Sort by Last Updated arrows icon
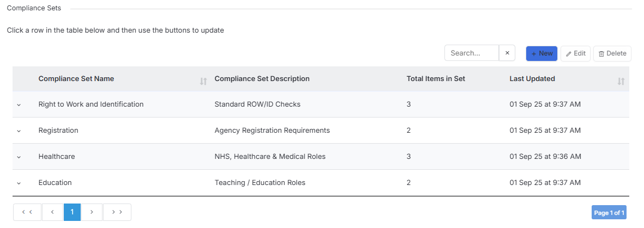Screen dimensions: 644x228 (621, 81)
